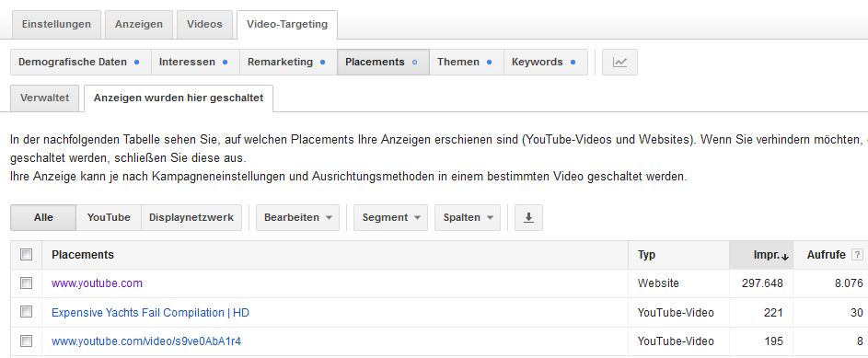Filter placements by Alle
Image resolution: width=868 pixels, height=358 pixels.
point(43,217)
